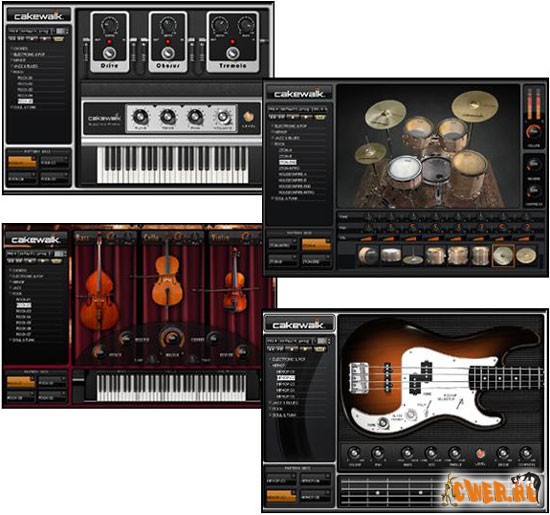Click the orange pattern pad in the Drum Kit window
This screenshot has width=550, height=515.
tap(316, 245)
